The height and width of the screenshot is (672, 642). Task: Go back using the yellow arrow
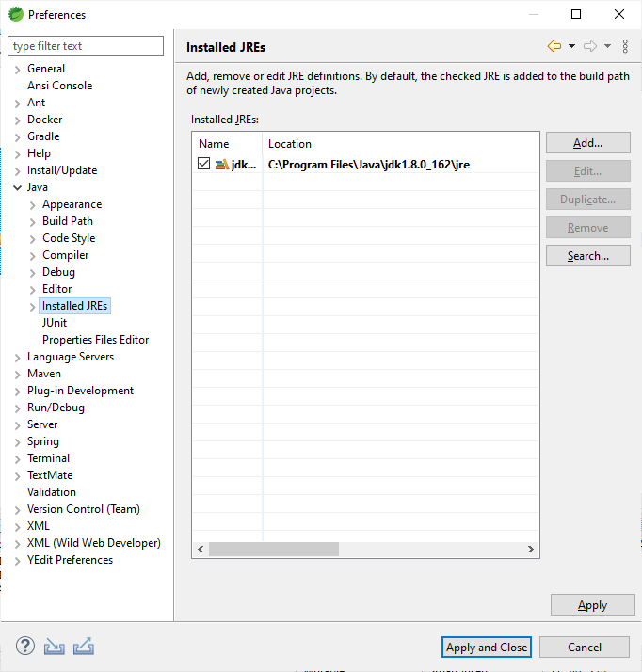point(554,47)
